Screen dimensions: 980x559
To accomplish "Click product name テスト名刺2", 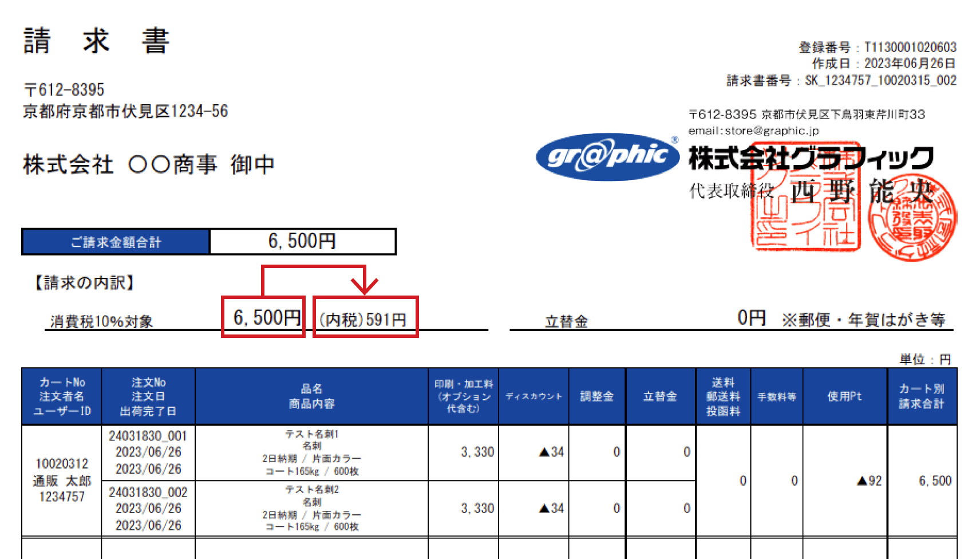I will coord(312,490).
